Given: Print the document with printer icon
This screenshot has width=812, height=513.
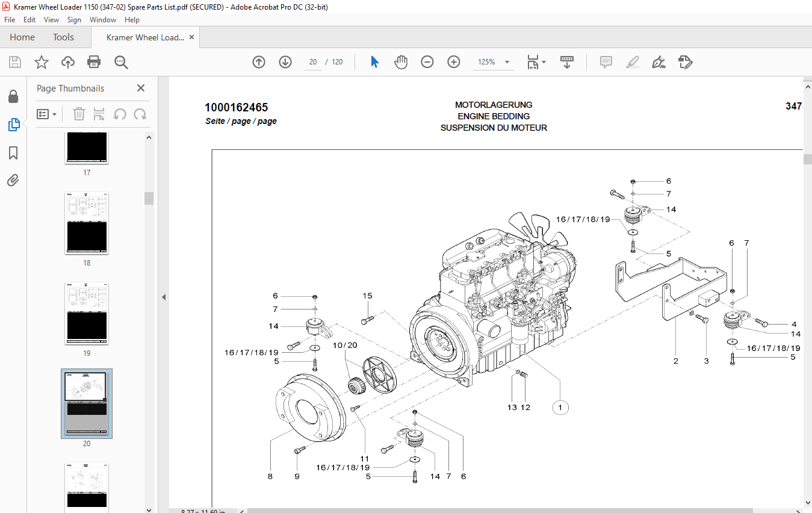Looking at the screenshot, I should pos(94,62).
